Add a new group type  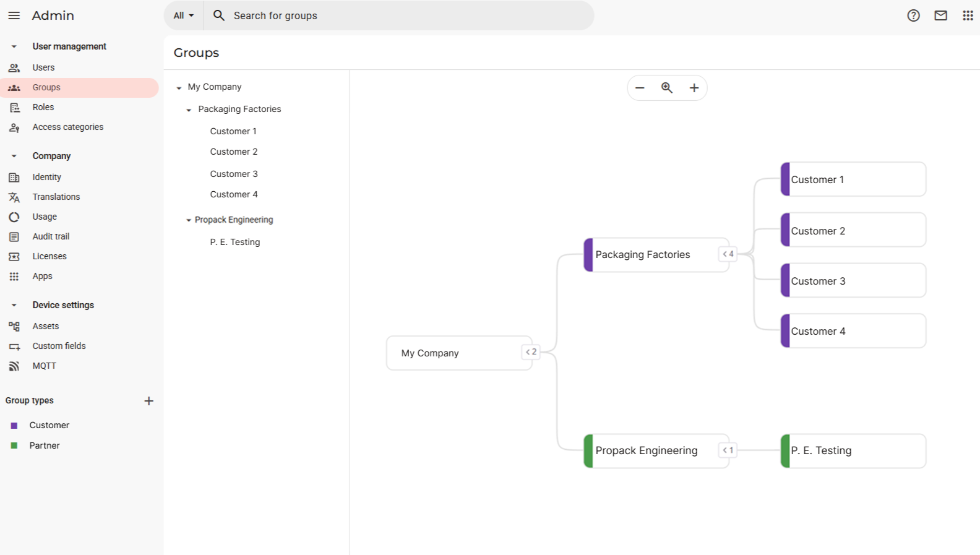(x=148, y=401)
